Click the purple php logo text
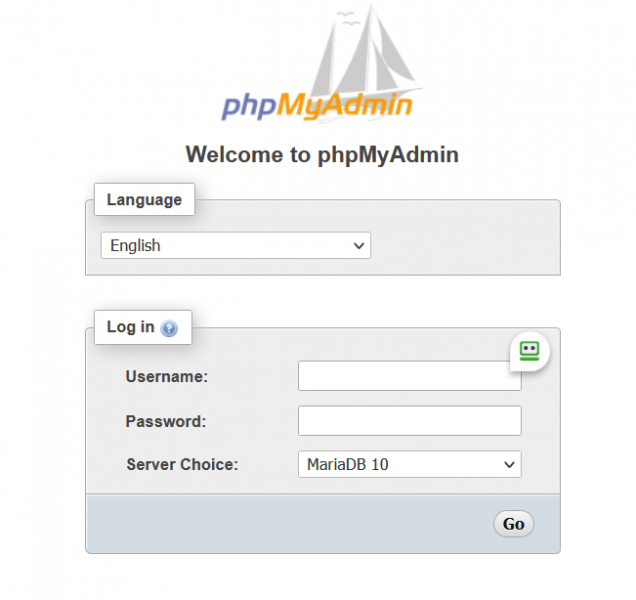The image size is (636, 600). point(249,107)
